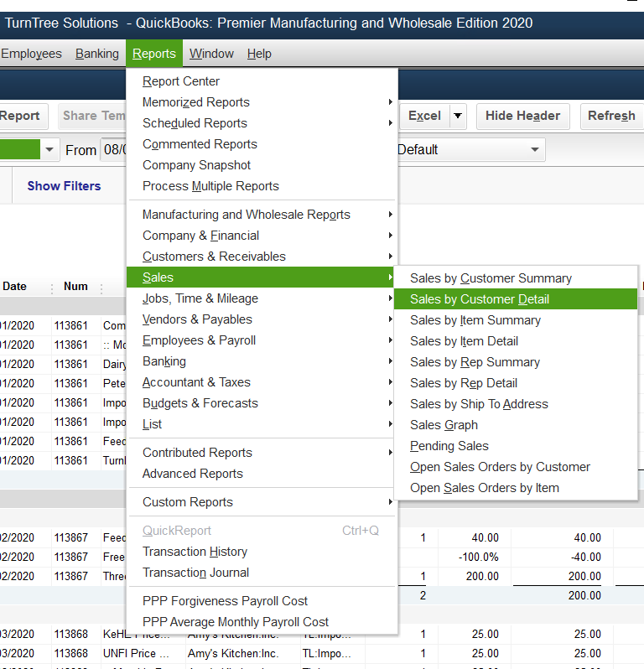Open the Excel dropdown arrow
The image size is (644, 669).
pyautogui.click(x=458, y=116)
